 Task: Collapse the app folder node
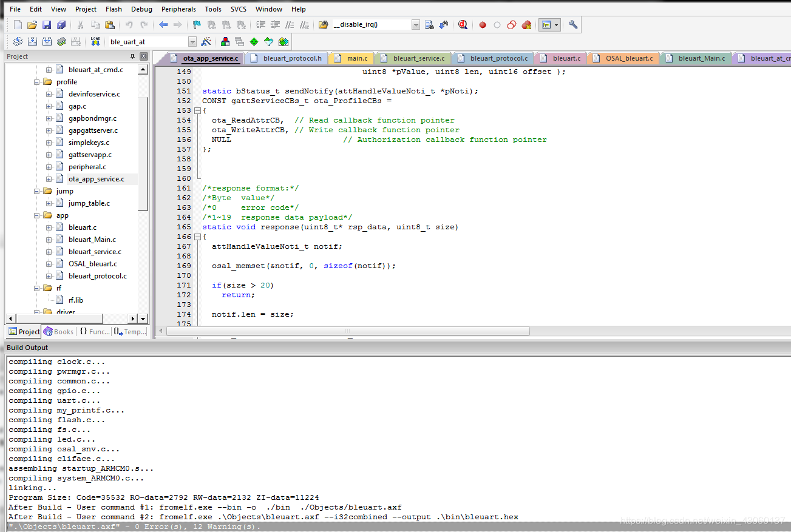(36, 215)
